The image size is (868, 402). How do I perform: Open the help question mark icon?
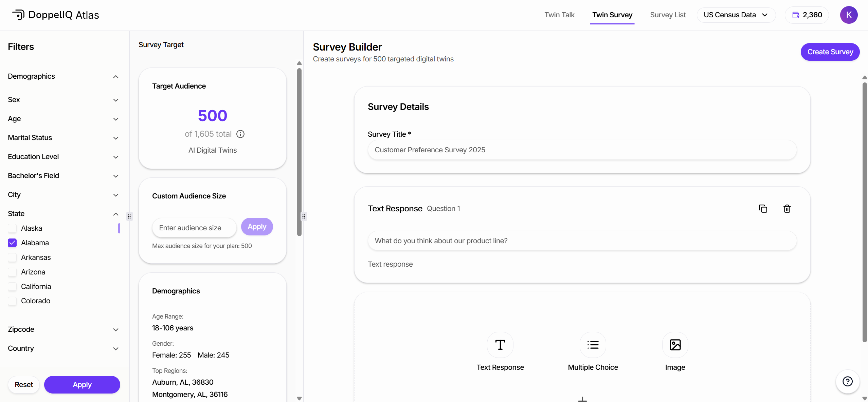(x=847, y=382)
